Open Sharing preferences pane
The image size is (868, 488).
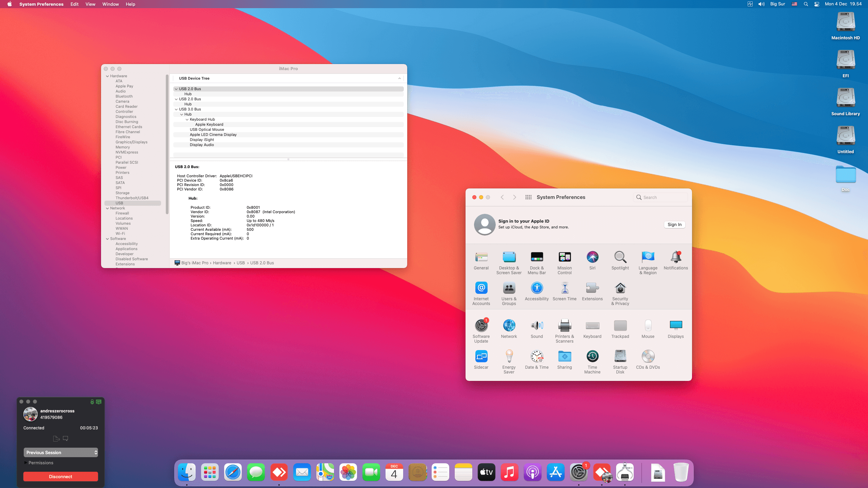pyautogui.click(x=565, y=360)
